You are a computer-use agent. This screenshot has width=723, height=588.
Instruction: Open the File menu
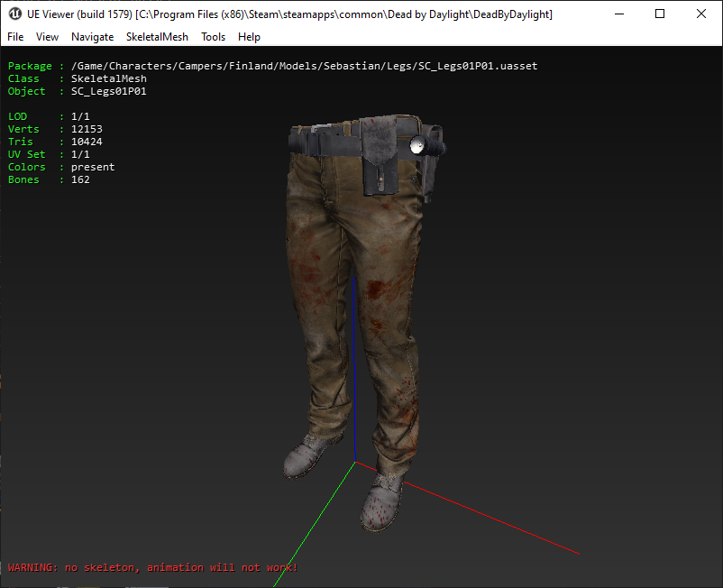click(15, 37)
